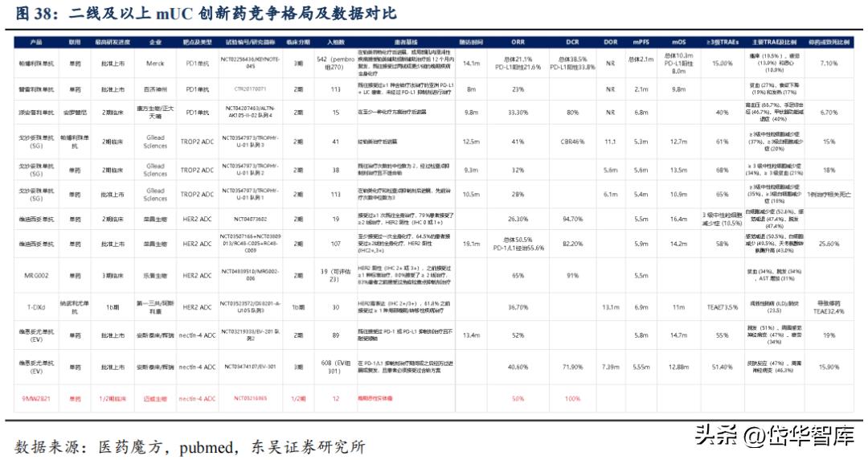Click the follow-up time '14.1m'
Image resolution: width=868 pixels, height=460 pixels.
tap(471, 64)
